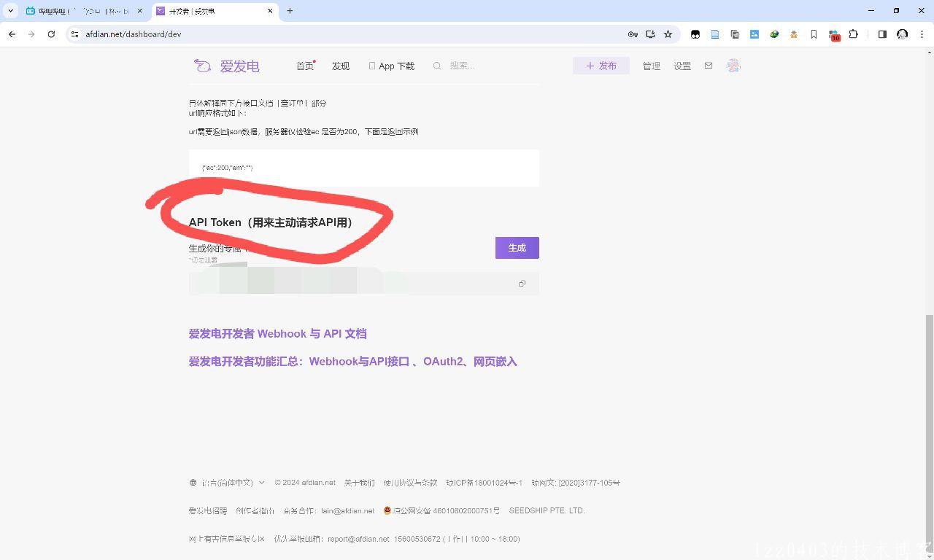
Task: Click the API Token heading text
Action: pos(271,222)
